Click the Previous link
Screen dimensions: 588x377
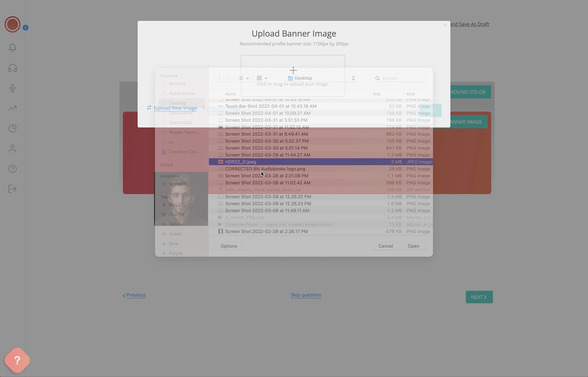coord(134,295)
